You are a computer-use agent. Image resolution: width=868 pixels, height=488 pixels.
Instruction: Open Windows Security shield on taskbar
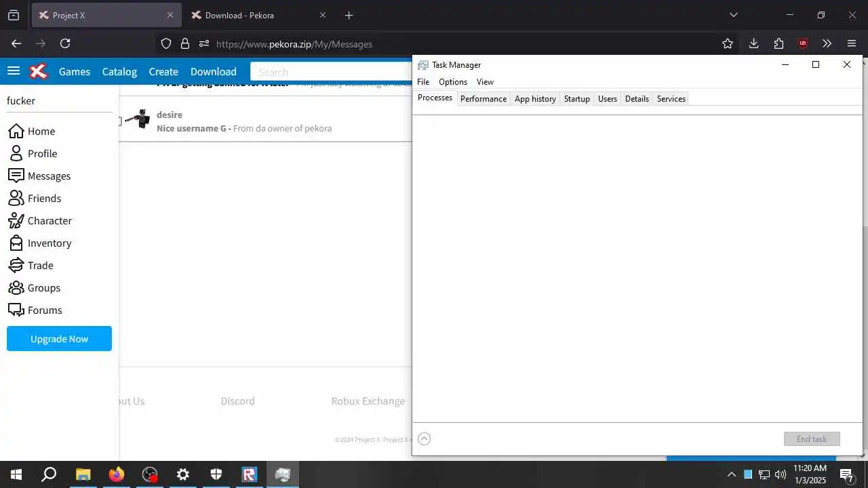tap(216, 474)
